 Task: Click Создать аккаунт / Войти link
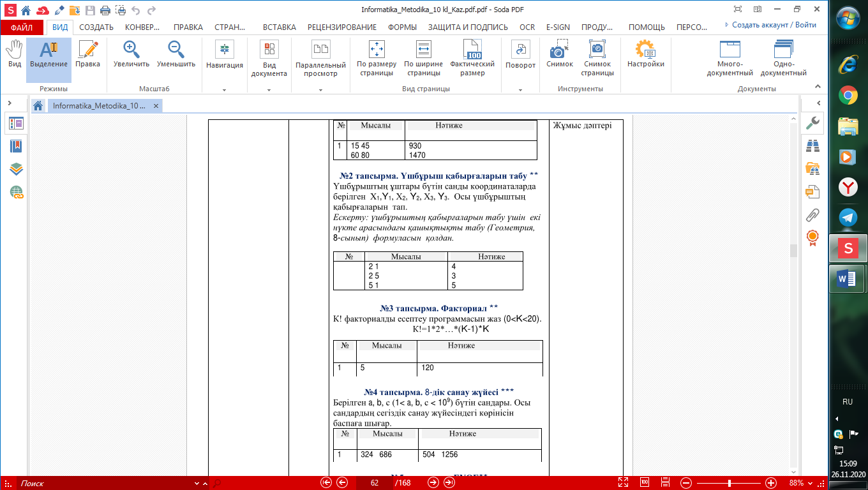tap(773, 26)
